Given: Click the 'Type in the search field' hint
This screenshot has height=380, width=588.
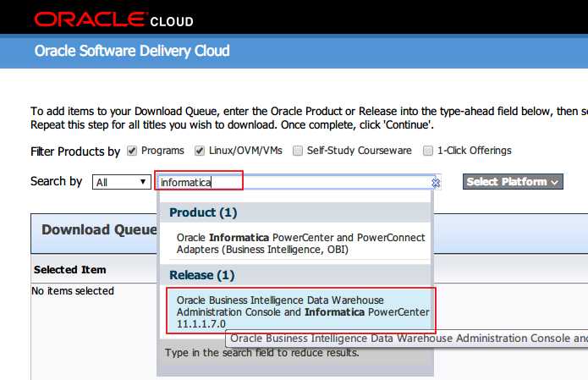Looking at the screenshot, I should pos(261,353).
